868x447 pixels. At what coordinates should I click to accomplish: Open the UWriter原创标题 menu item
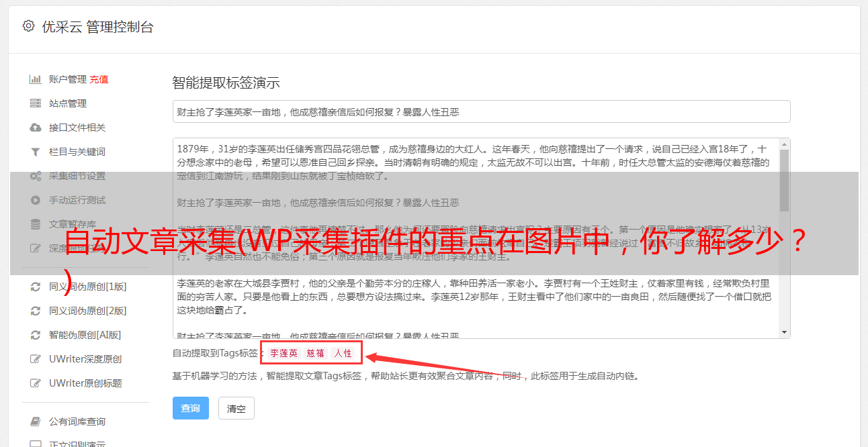coord(85,383)
